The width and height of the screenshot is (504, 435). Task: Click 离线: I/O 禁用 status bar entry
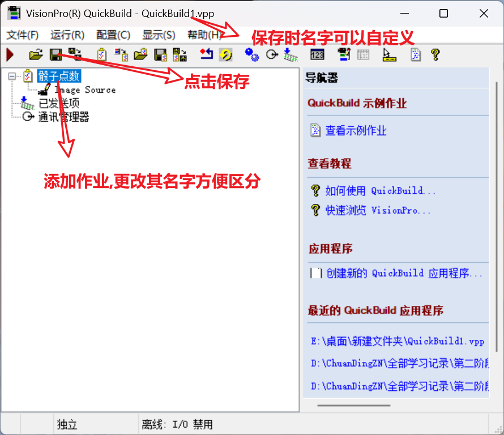(x=177, y=424)
